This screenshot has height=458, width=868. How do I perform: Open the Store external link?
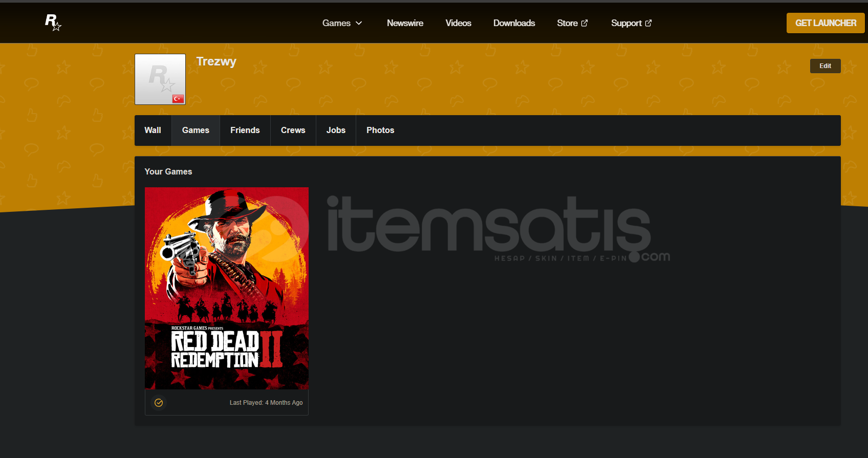click(572, 23)
